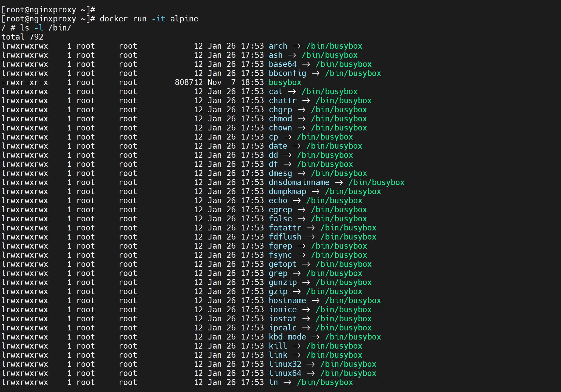Click the docker run -it alpine command
This screenshot has width=561, height=392.
(x=149, y=19)
